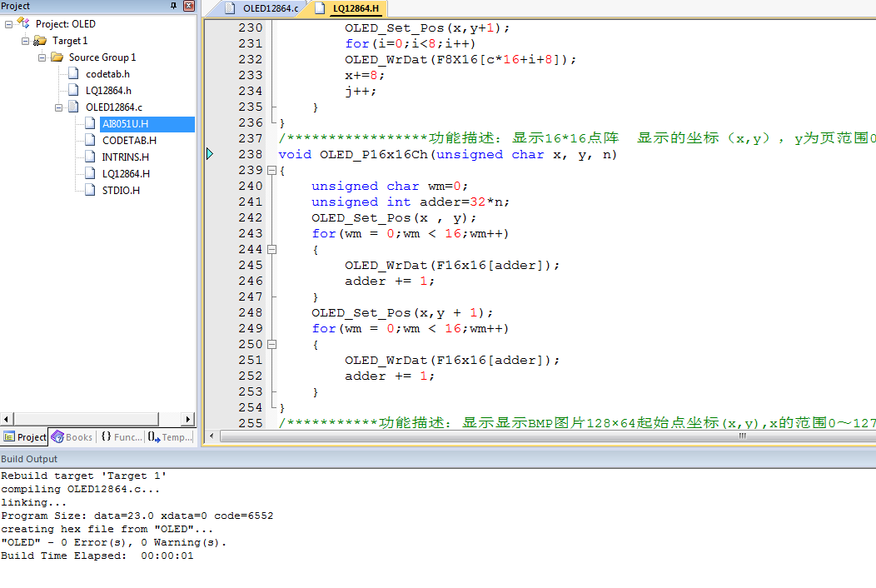Click the codetab.h file icon
The image size is (876, 588).
point(73,73)
